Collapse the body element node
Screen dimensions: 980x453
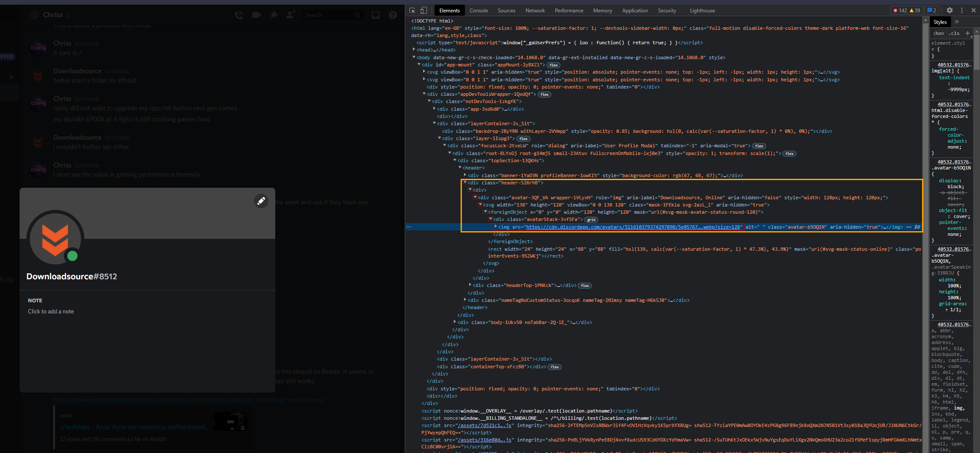(414, 57)
